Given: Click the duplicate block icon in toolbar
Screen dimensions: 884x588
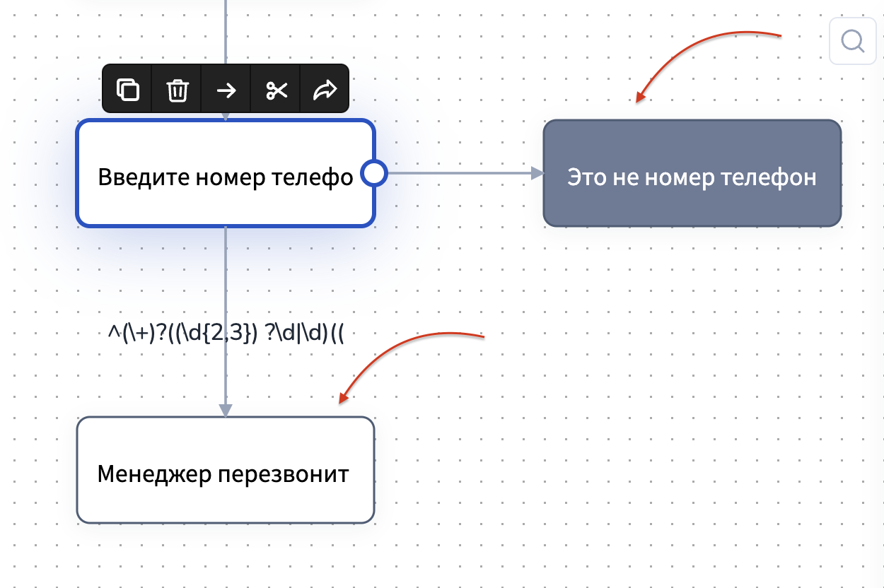Looking at the screenshot, I should click(127, 90).
